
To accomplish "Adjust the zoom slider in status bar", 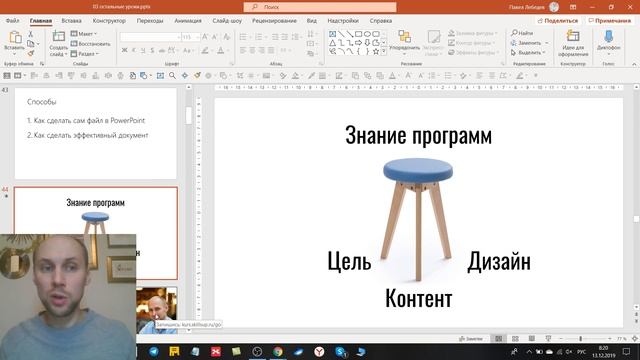I will [x=580, y=339].
